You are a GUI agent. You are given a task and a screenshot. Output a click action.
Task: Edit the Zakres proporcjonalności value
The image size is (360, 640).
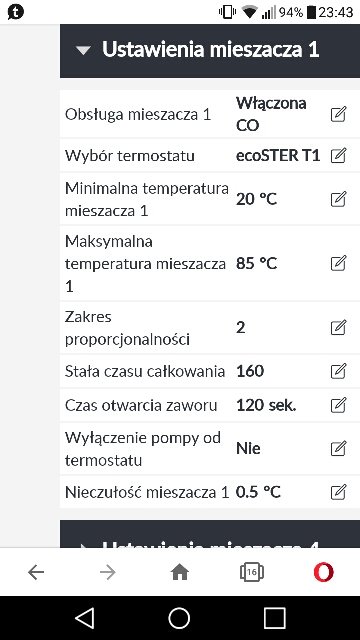338,328
